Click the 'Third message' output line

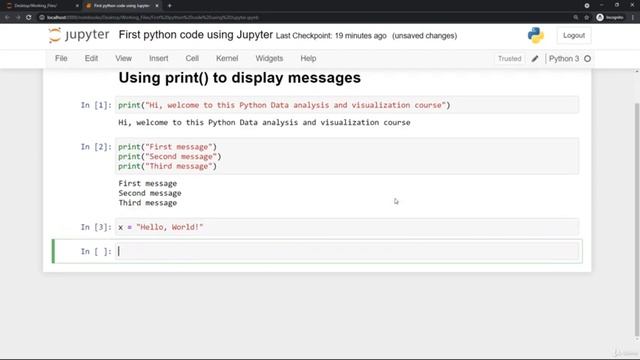pyautogui.click(x=148, y=203)
